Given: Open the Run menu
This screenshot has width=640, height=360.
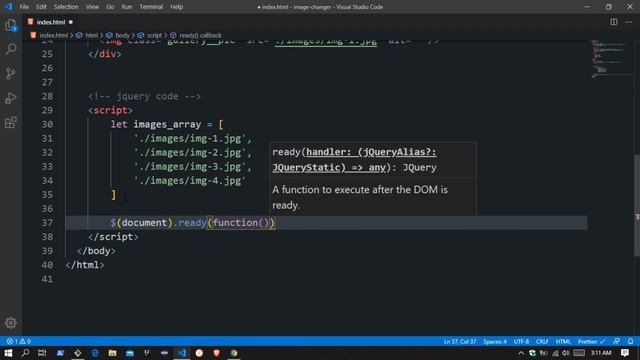Looking at the screenshot, I should (127, 7).
